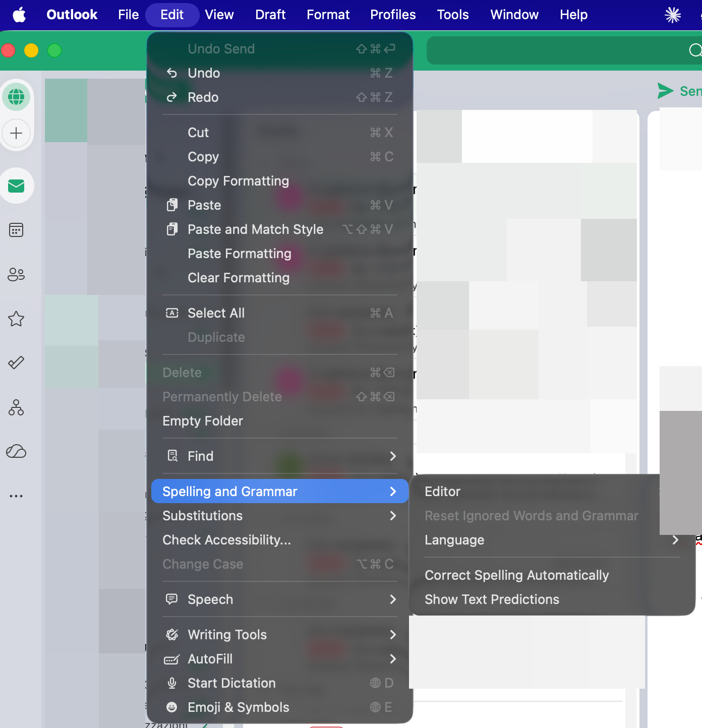Open Org Explorer icon in sidebar
This screenshot has height=728, width=702.
pos(16,407)
